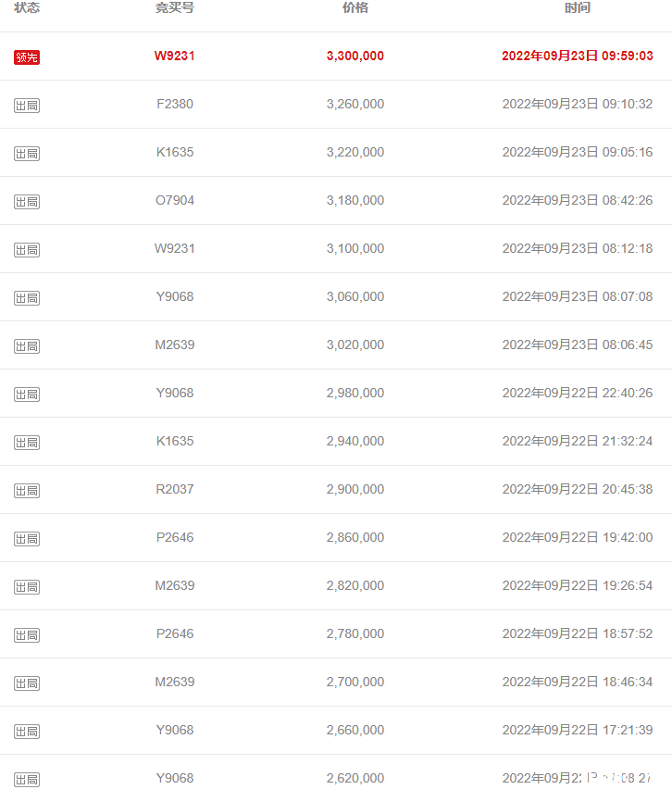Click the 价格 column header

(355, 7)
